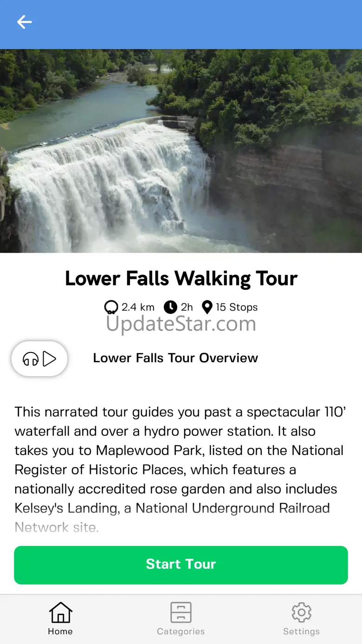Go to the Settings tab label
This screenshot has height=644, width=362.
pos(301,631)
